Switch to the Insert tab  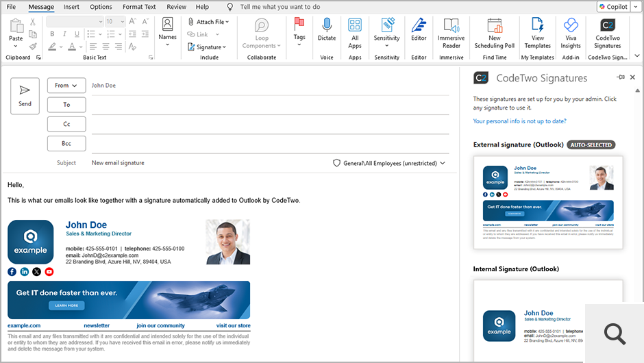[x=71, y=7]
